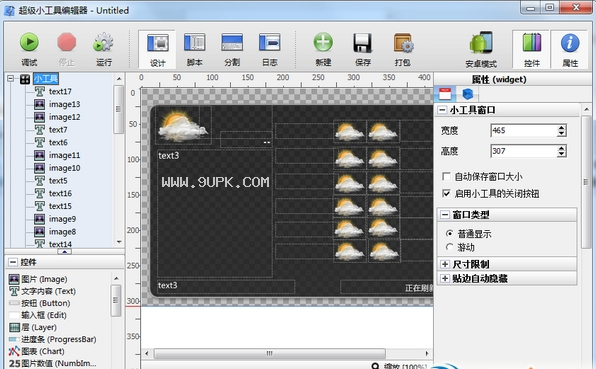Choose 输入框 (Edit) control
This screenshot has width=596, height=369.
(38, 315)
